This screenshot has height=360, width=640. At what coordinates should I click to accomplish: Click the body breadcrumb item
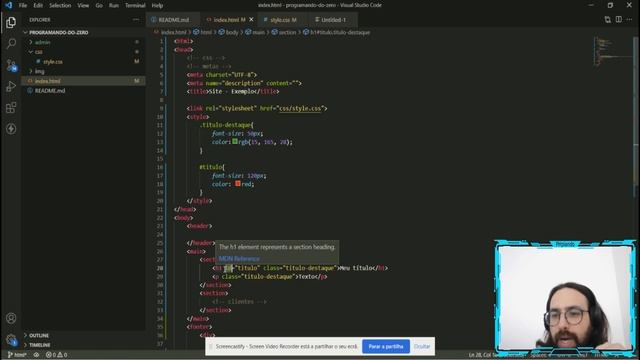tap(229, 32)
